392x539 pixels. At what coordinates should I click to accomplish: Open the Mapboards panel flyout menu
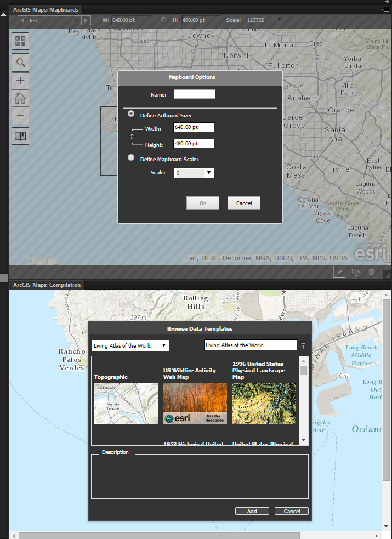(385, 10)
